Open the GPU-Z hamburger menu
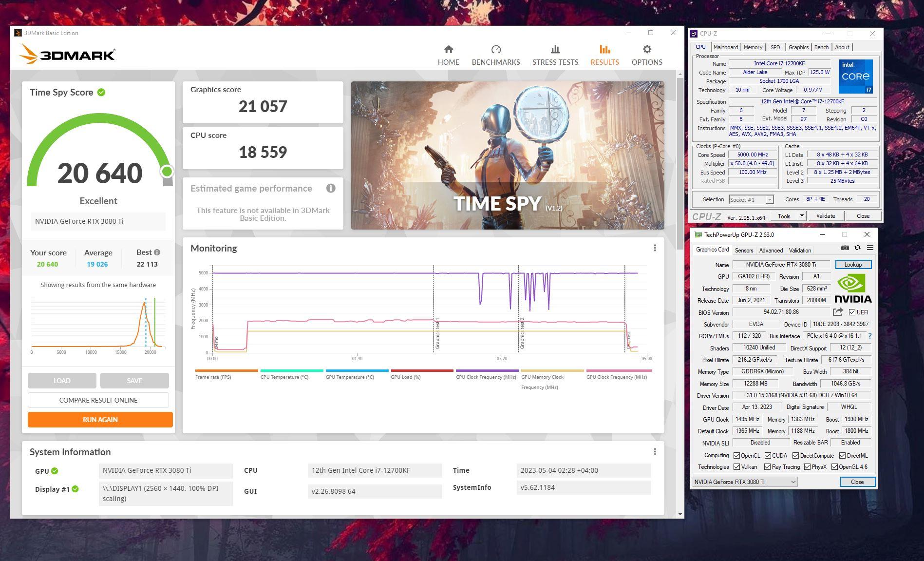Image resolution: width=924 pixels, height=561 pixels. click(870, 248)
